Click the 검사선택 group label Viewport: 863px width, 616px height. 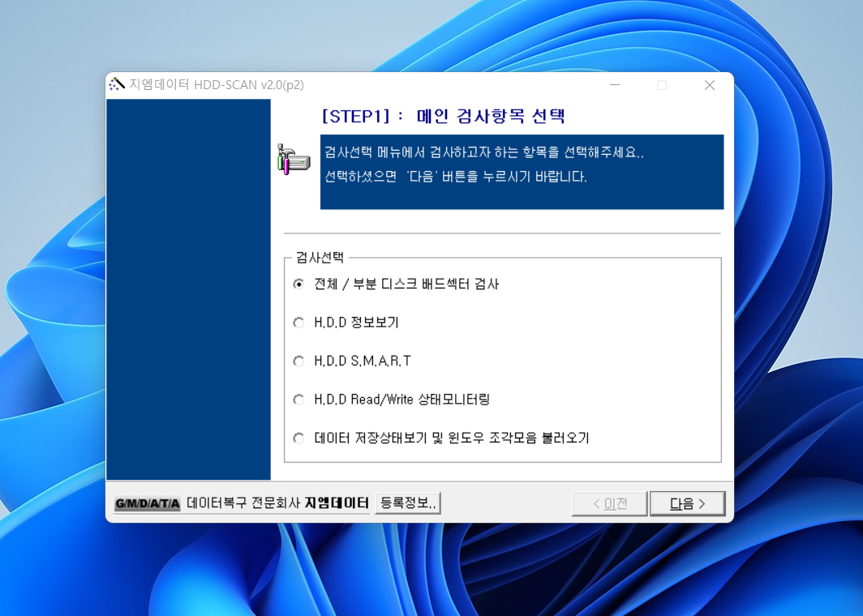pos(320,258)
